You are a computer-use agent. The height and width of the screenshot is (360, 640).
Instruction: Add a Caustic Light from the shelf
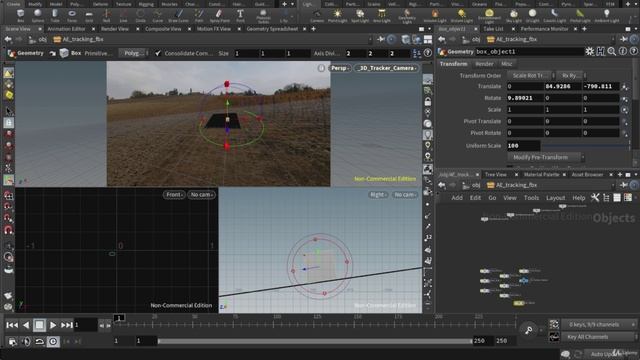click(554, 16)
